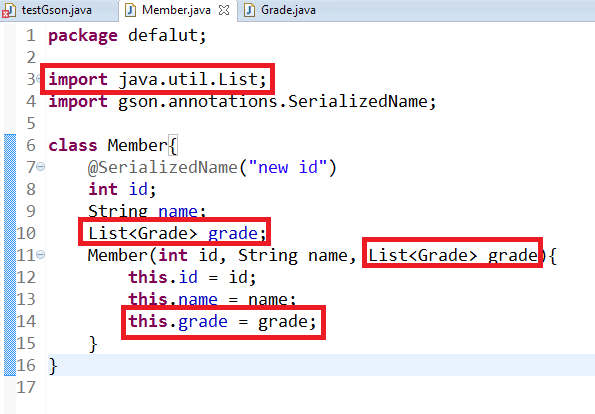
Task: Click the blue range indicator beside line 6
Action: click(10, 145)
